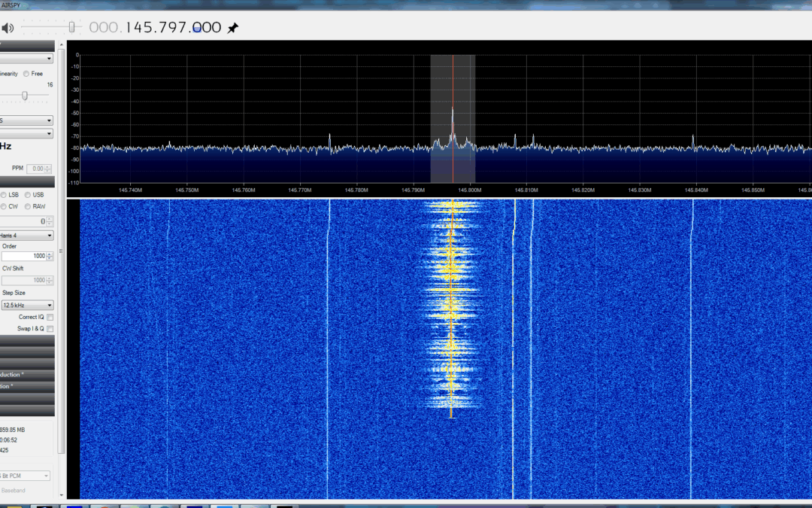Open the Step Size 12.5 kHz dropdown
The height and width of the screenshot is (508, 812).
click(28, 306)
